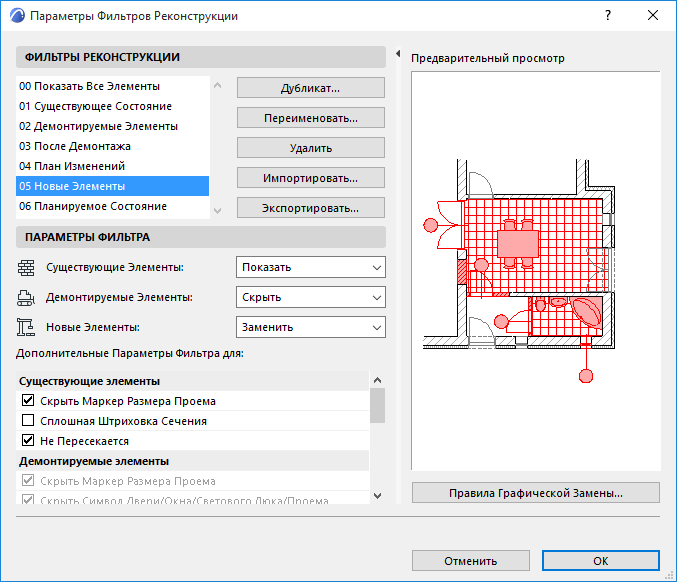Close the dialog with the X button

(653, 16)
